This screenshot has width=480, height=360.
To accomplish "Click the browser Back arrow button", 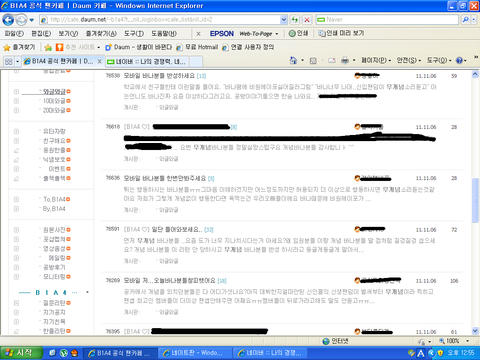I will coord(8,20).
